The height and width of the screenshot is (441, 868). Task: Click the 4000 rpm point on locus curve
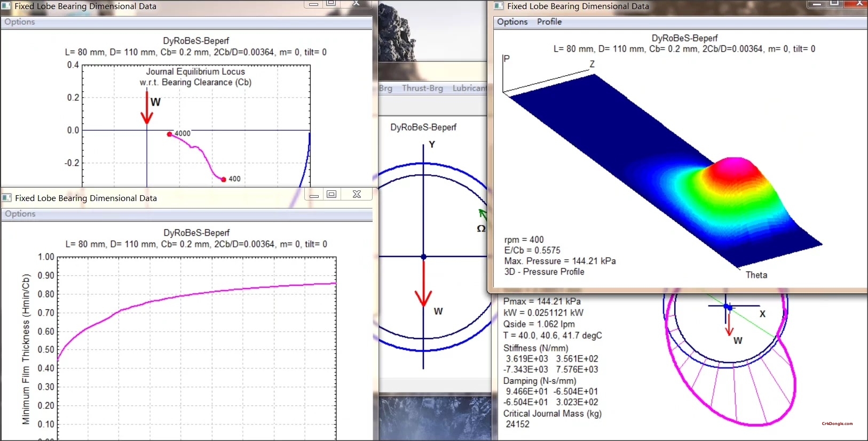(170, 134)
